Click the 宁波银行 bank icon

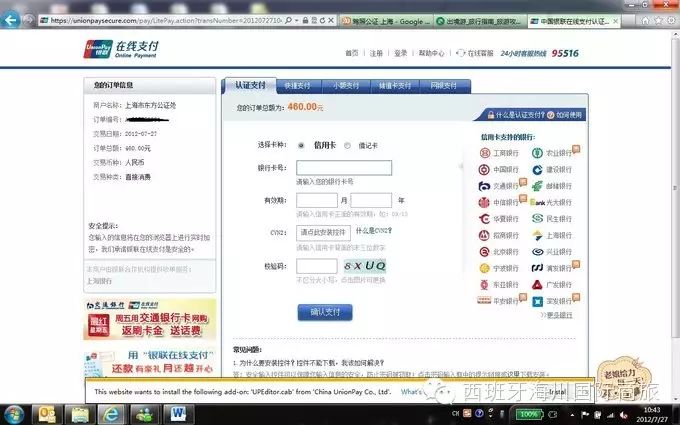click(x=484, y=268)
